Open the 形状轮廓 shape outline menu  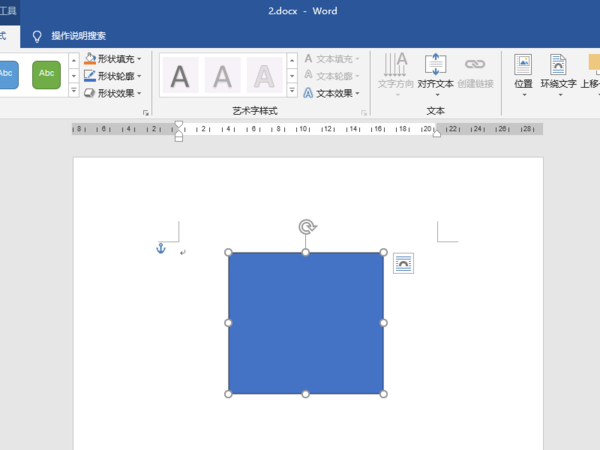click(113, 76)
